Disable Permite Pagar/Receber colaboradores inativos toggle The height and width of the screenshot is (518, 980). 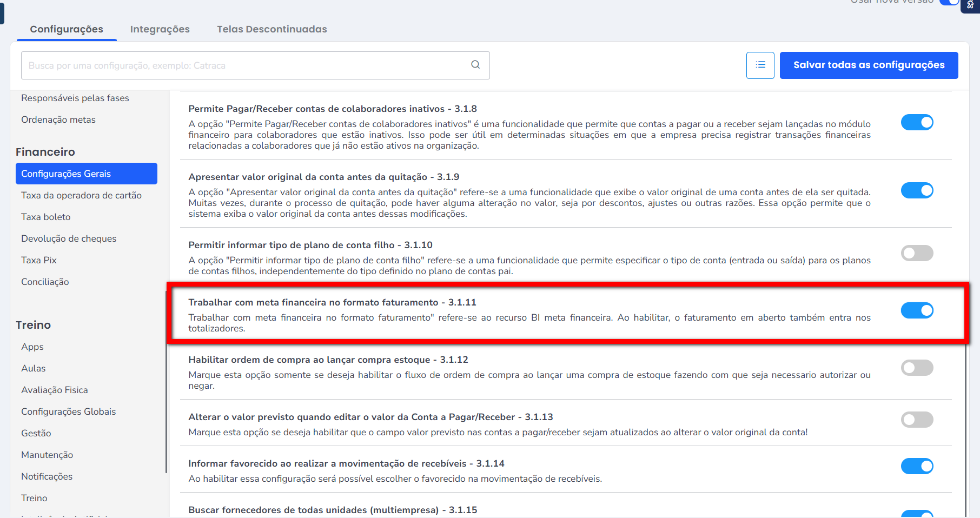[x=917, y=123]
